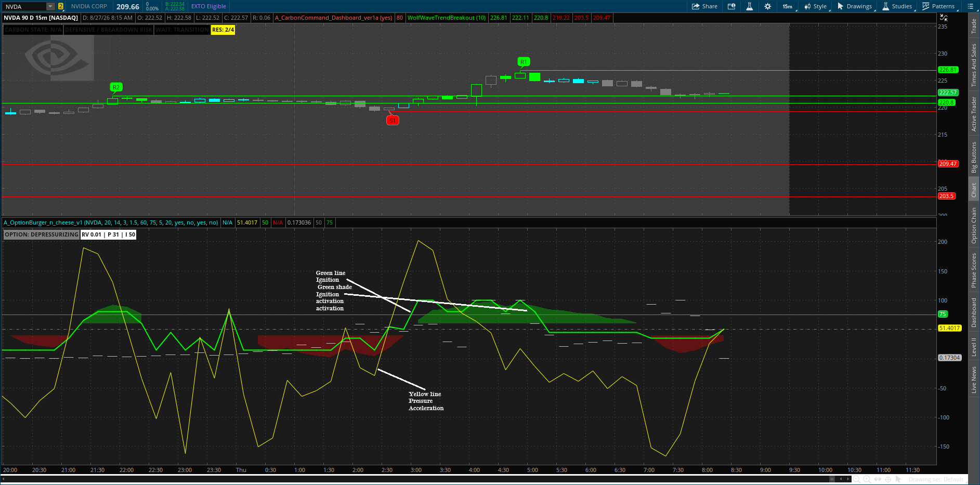Click the A_CarbonCommand_Dashboard_ver1a study label
This screenshot has height=485, width=980.
coord(333,18)
